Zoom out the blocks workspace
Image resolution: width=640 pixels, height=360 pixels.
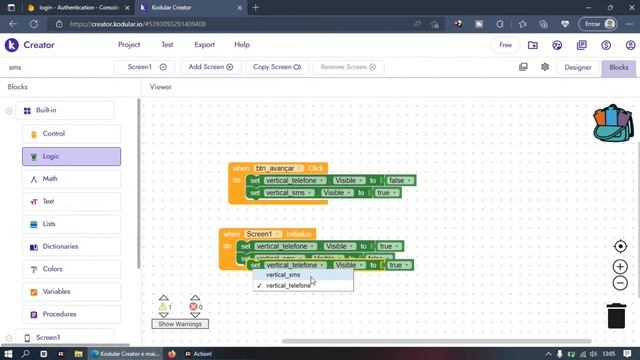620,283
